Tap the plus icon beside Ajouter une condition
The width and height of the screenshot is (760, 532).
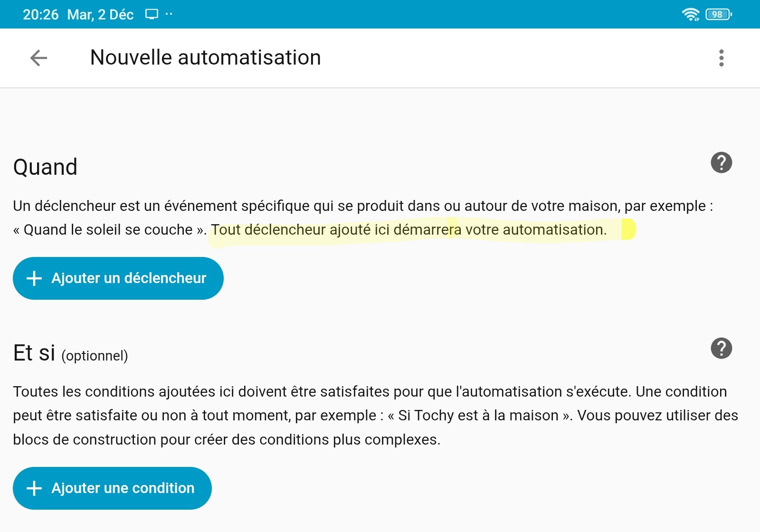34,488
